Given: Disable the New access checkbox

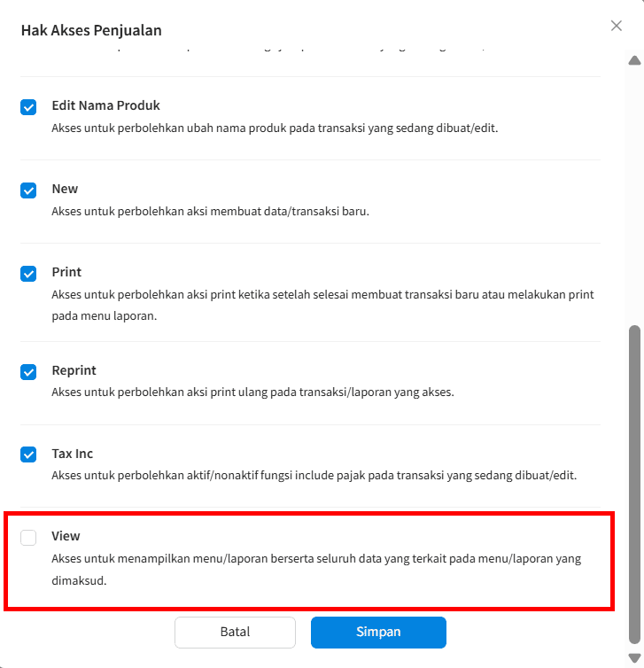Looking at the screenshot, I should 28,190.
